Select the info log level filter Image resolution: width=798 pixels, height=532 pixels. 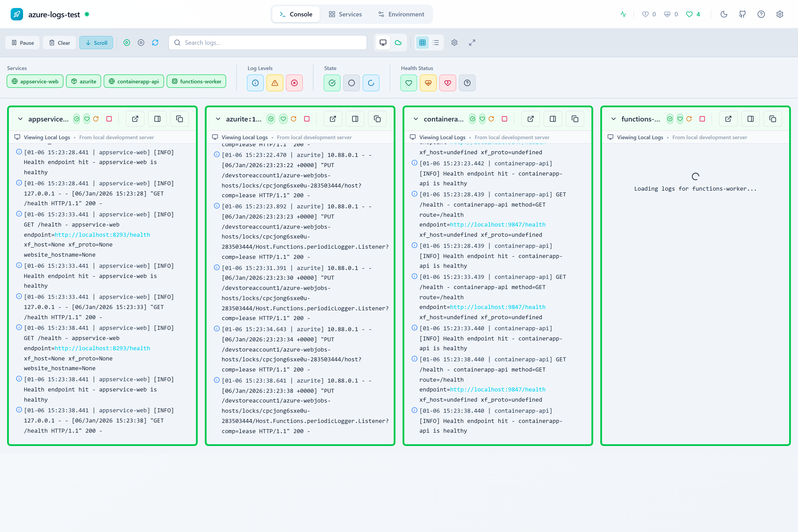point(255,83)
